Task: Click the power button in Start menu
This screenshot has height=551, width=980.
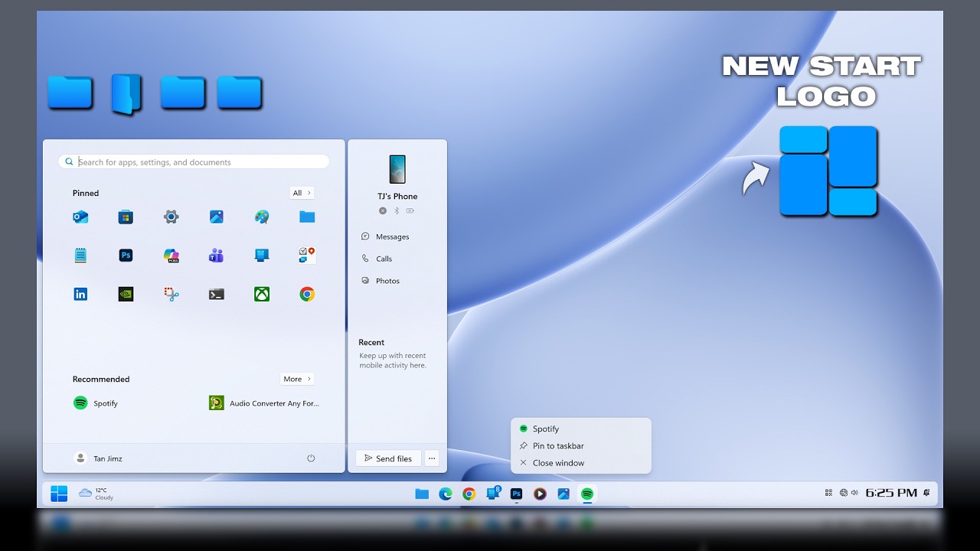Action: tap(311, 458)
